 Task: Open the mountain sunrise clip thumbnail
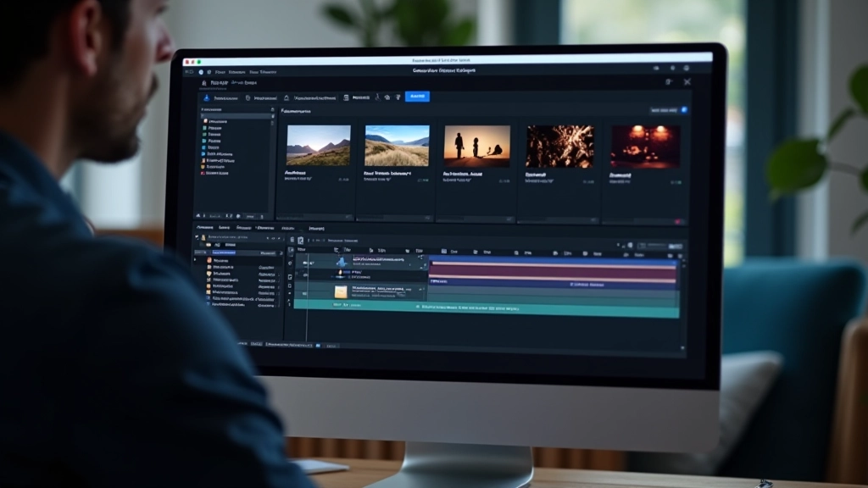coord(319,145)
